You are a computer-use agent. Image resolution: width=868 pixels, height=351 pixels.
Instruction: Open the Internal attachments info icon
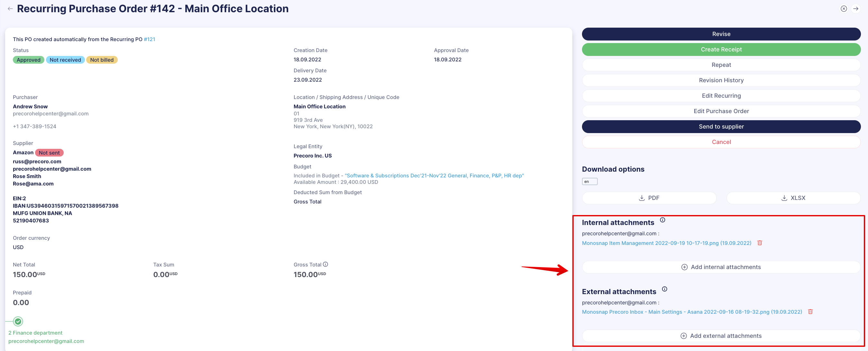pyautogui.click(x=662, y=220)
